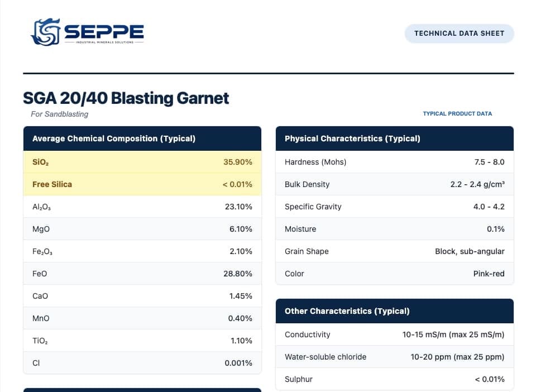Select the 2.2 - 2.4 g/cm³ value
This screenshot has height=392, width=536.
(x=477, y=184)
